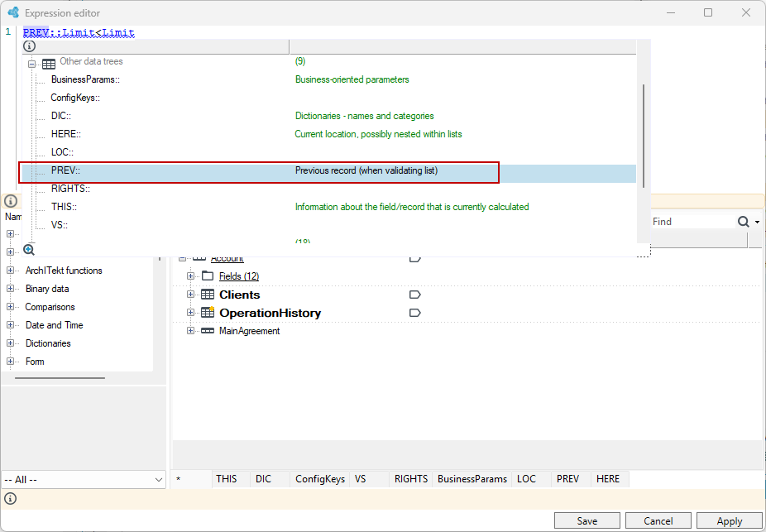
Task: Open the Fields (12) link
Action: pos(239,276)
